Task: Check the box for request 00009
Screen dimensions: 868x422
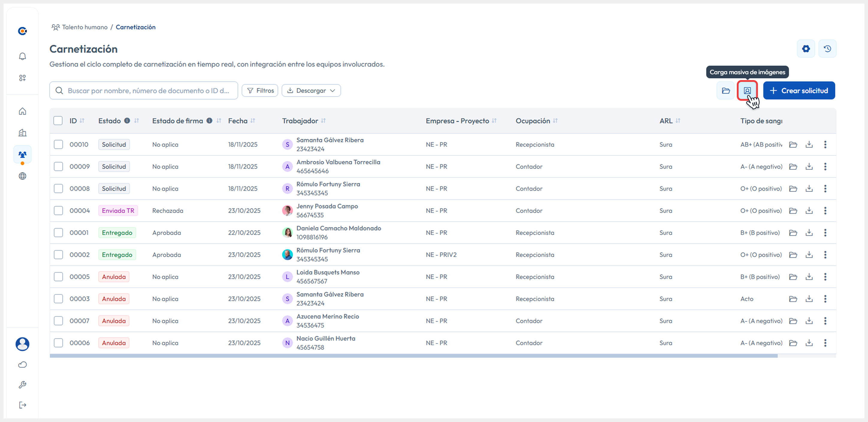Action: [x=58, y=166]
